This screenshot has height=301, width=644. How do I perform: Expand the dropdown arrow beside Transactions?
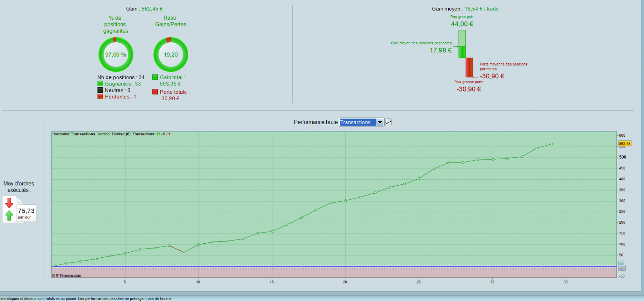pos(380,122)
